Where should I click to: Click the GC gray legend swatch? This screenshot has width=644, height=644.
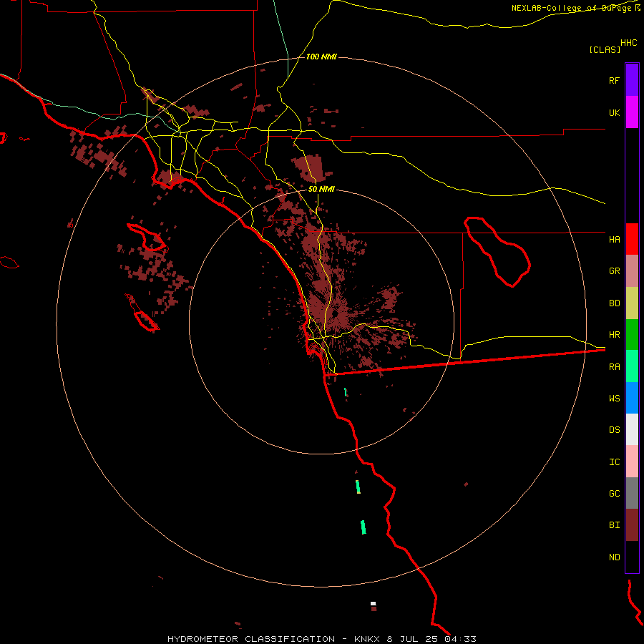[x=632, y=493]
